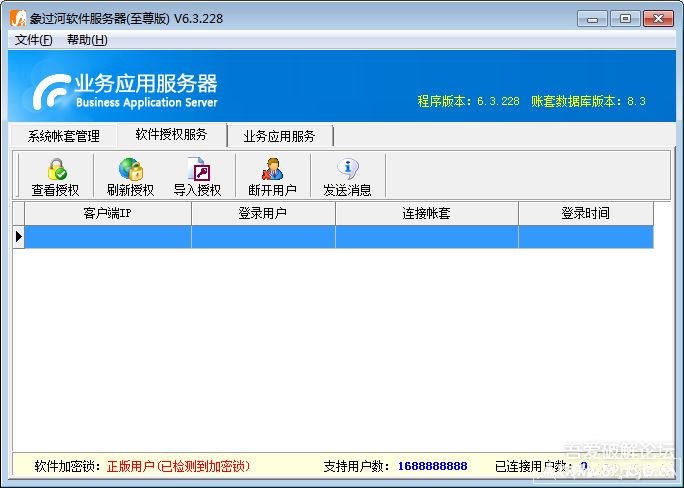Close the server window

[x=658, y=19]
